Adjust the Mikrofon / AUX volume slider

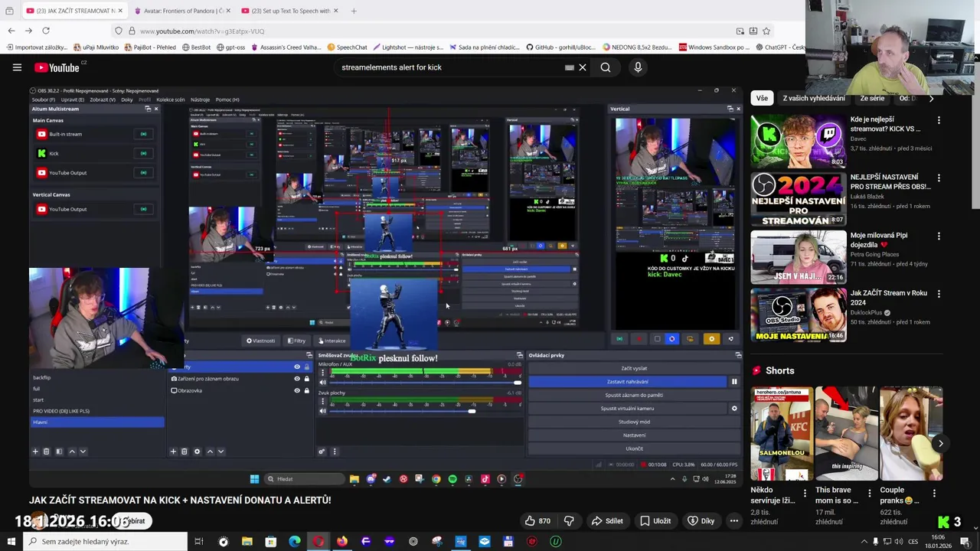(x=425, y=382)
